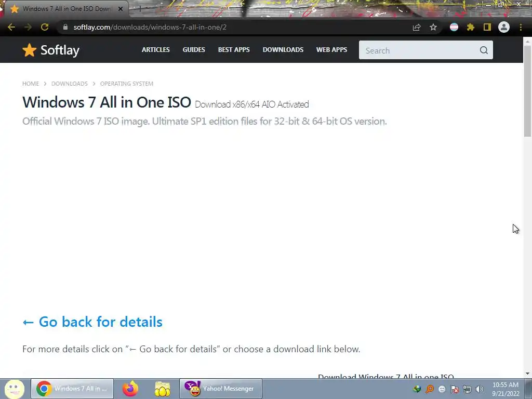Open the Chrome profile avatar

pos(504,27)
